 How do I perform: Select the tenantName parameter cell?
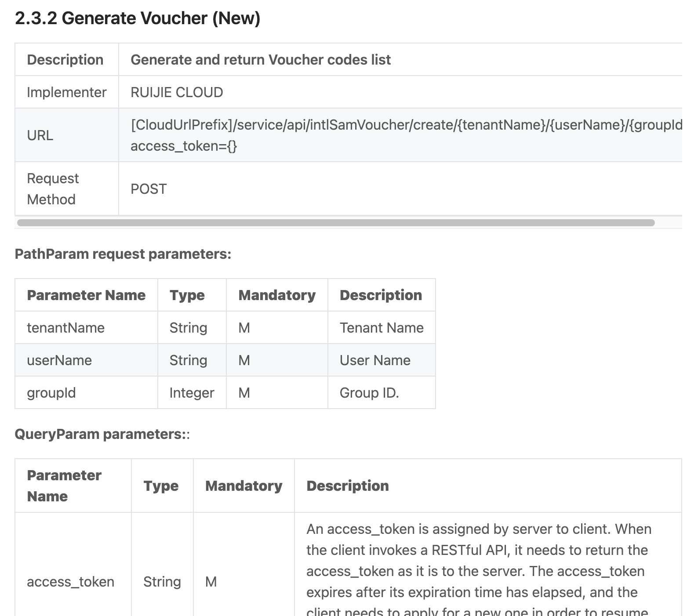point(86,328)
